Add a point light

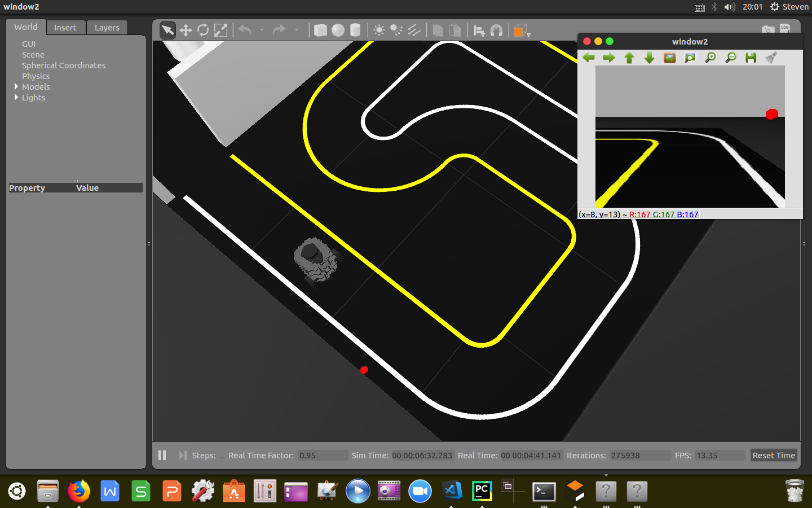coord(379,30)
